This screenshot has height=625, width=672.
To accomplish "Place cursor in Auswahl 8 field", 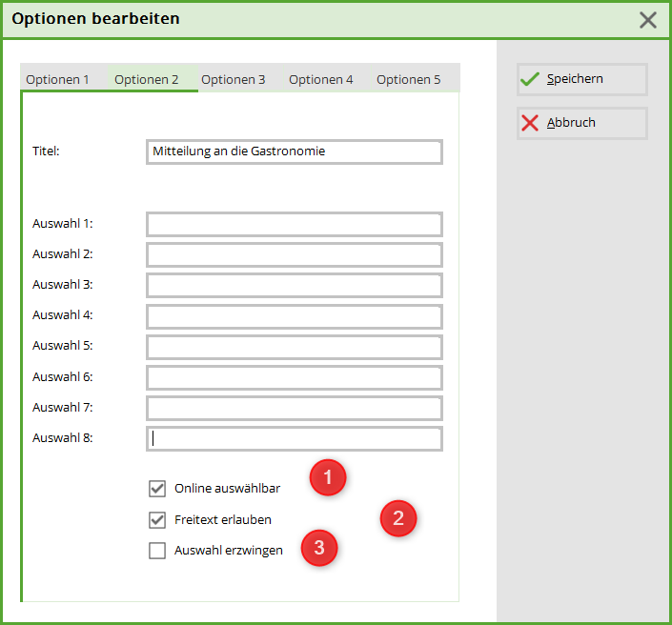I will click(294, 438).
